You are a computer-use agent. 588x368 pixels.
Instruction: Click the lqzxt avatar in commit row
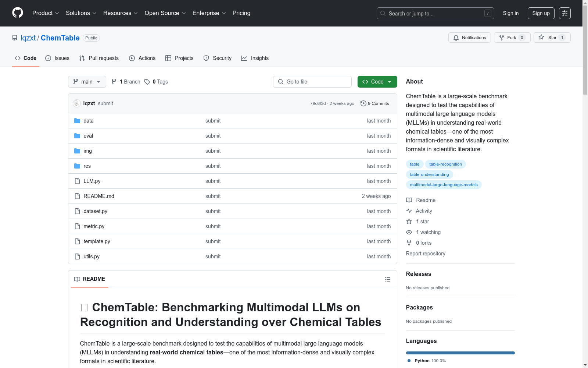76,103
